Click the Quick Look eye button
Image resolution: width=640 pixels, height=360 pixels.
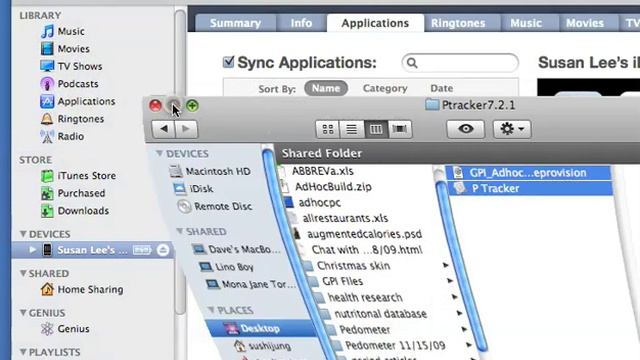point(466,129)
